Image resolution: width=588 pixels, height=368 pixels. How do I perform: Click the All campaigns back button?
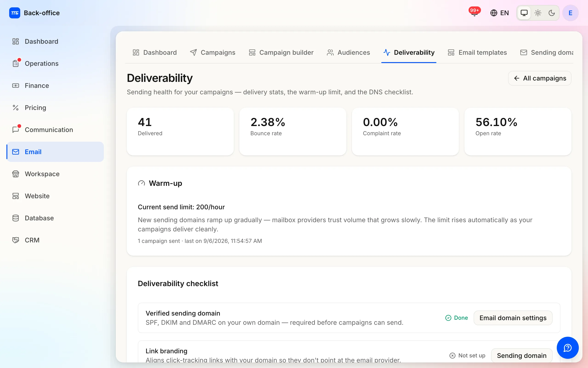click(x=540, y=78)
